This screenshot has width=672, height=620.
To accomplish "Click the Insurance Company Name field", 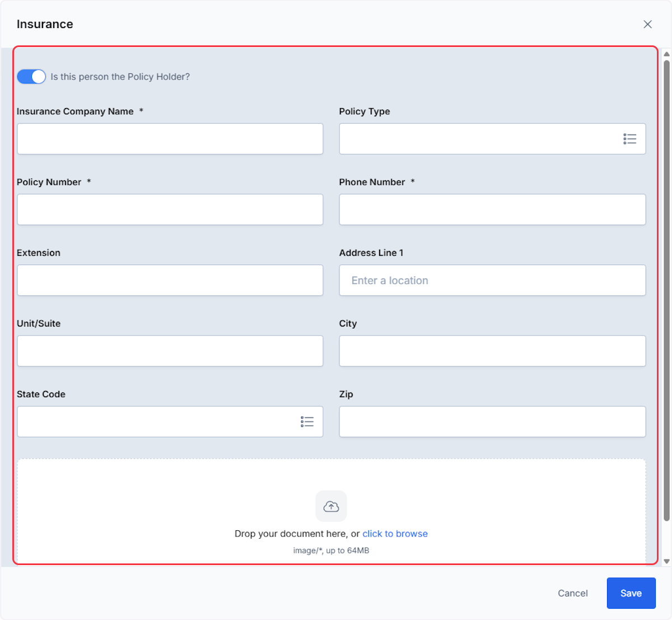I will 170,139.
